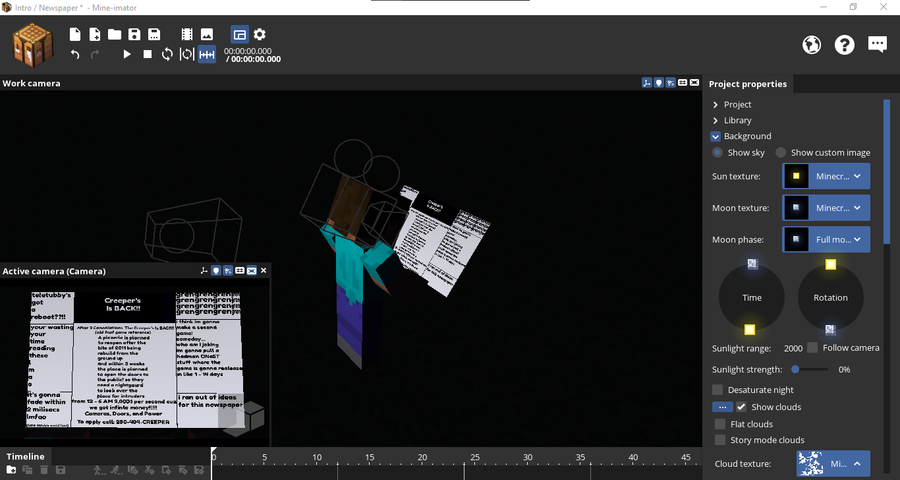
Task: Open the Moon texture dropdown
Action: coord(826,208)
